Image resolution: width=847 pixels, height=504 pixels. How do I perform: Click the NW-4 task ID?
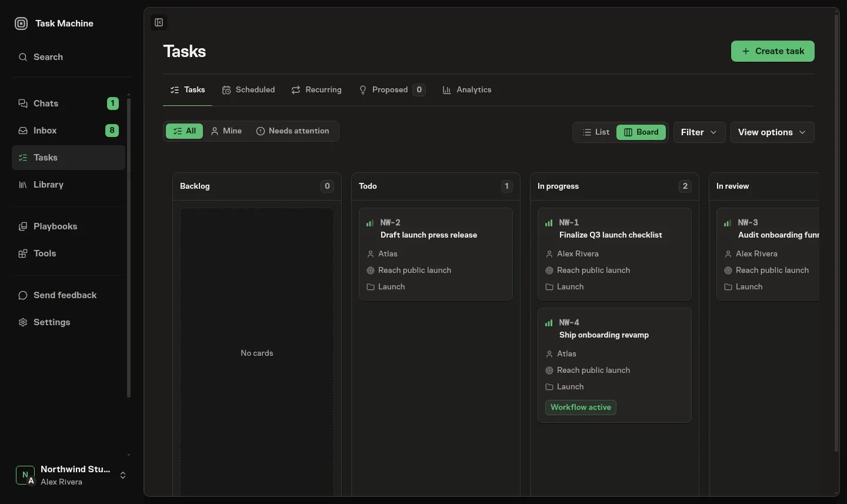[x=569, y=323]
